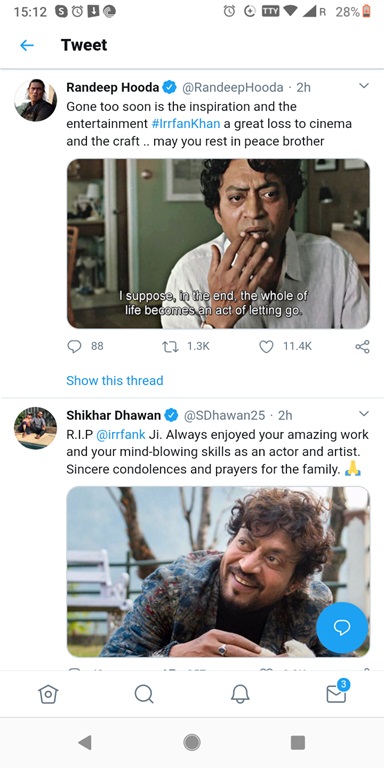View Shikhar Dhawan's profile picture

click(35, 428)
